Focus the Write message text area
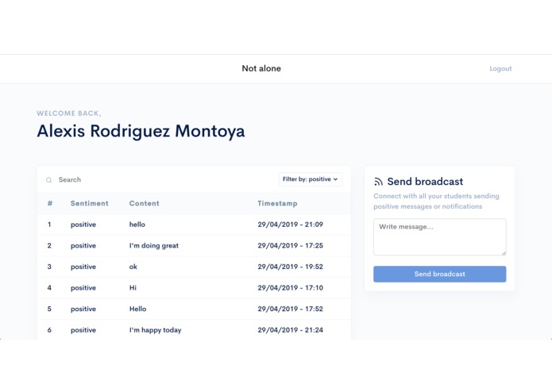552x392 pixels. (440, 237)
